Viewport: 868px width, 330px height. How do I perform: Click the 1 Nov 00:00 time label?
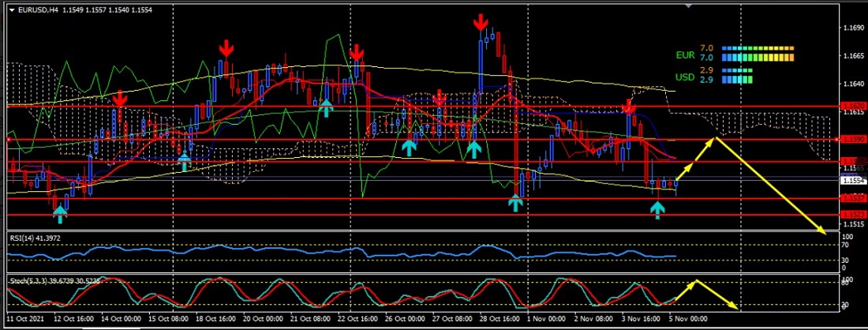coord(544,320)
